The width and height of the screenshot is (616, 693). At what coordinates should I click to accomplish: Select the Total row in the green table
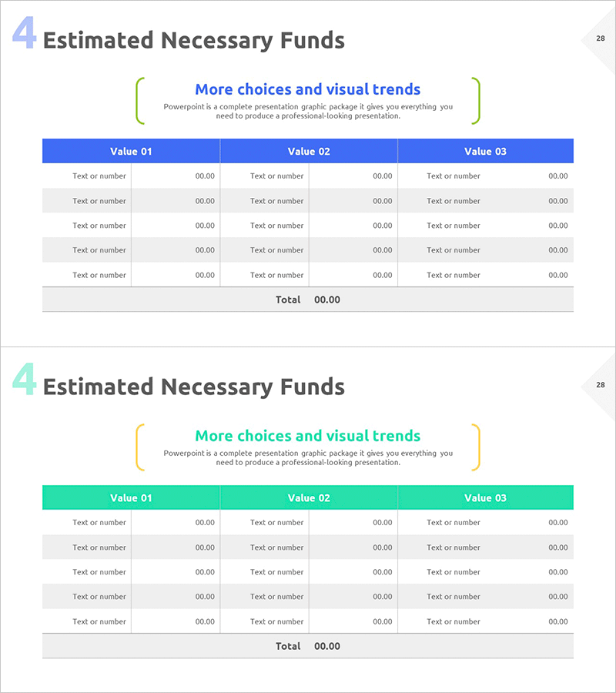[308, 646]
